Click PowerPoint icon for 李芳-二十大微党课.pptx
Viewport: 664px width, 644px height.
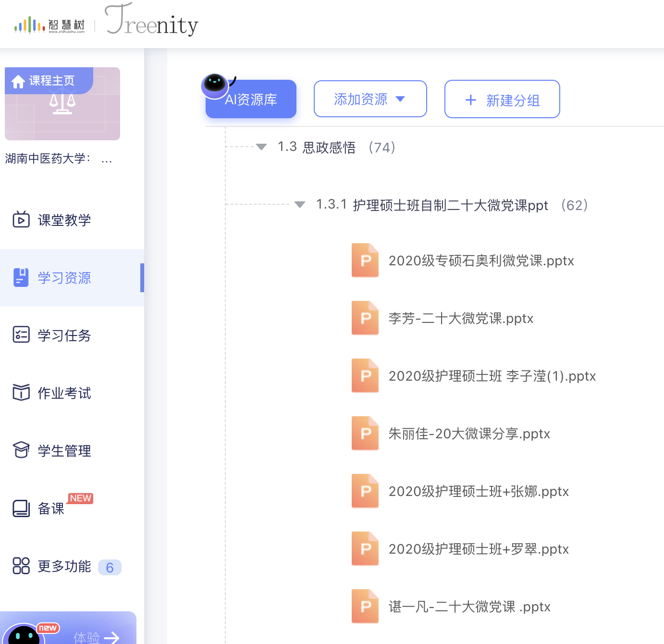[365, 318]
